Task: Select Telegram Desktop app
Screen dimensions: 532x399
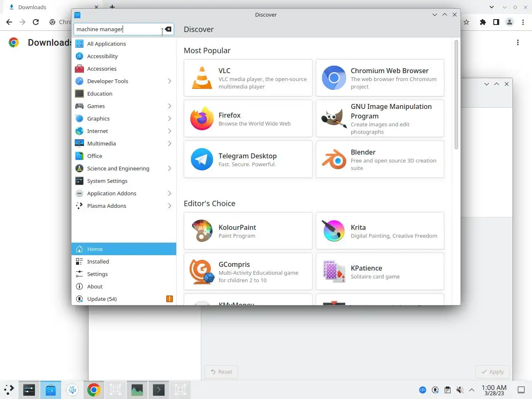Action: tap(248, 159)
